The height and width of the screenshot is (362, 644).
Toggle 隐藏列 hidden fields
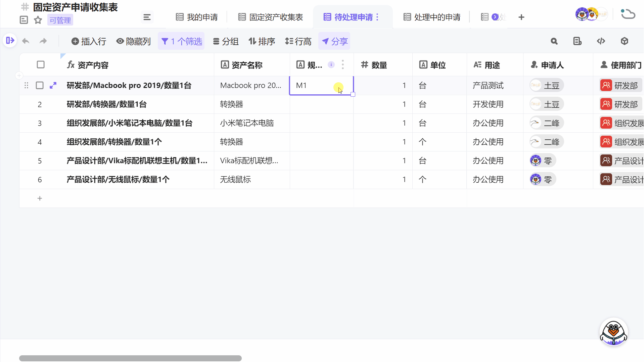click(x=133, y=41)
